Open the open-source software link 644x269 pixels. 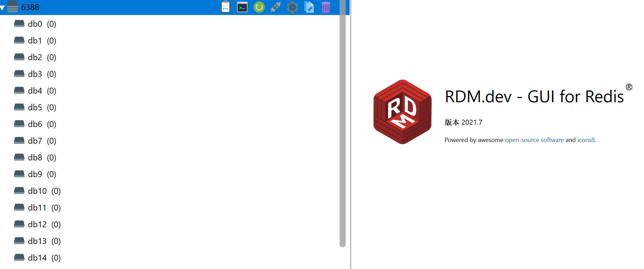[534, 140]
